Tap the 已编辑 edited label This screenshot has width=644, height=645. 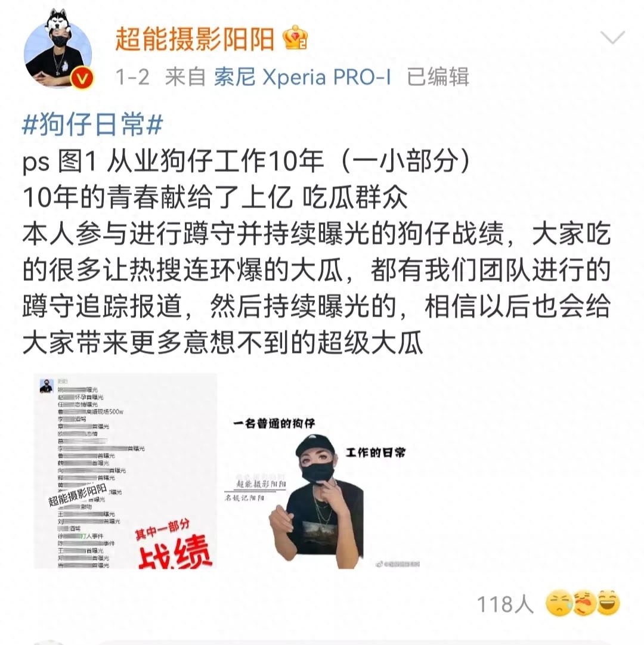[438, 76]
